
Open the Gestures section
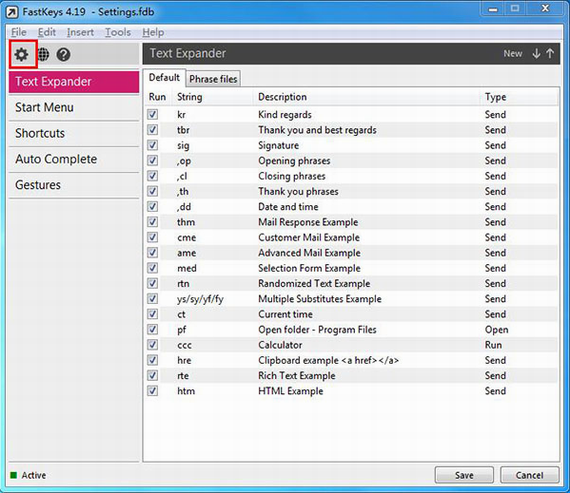pos(74,185)
